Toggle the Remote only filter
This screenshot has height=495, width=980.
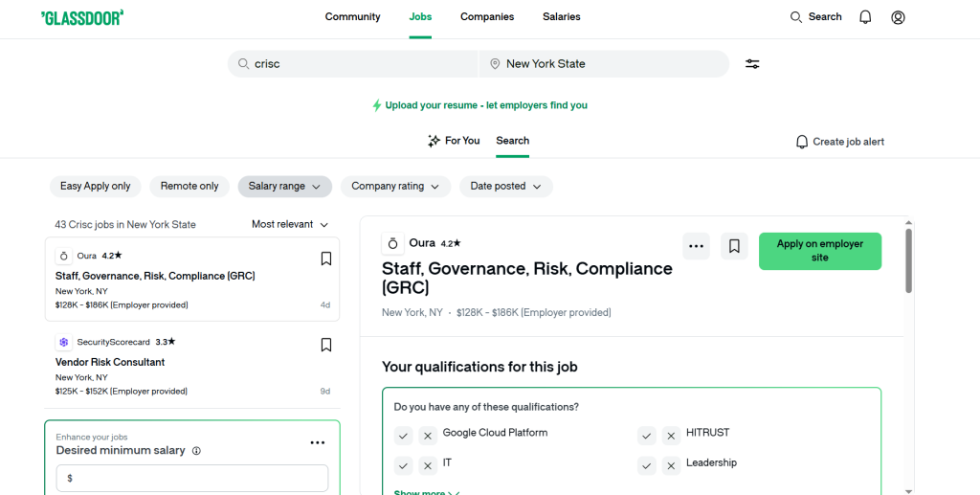point(189,187)
